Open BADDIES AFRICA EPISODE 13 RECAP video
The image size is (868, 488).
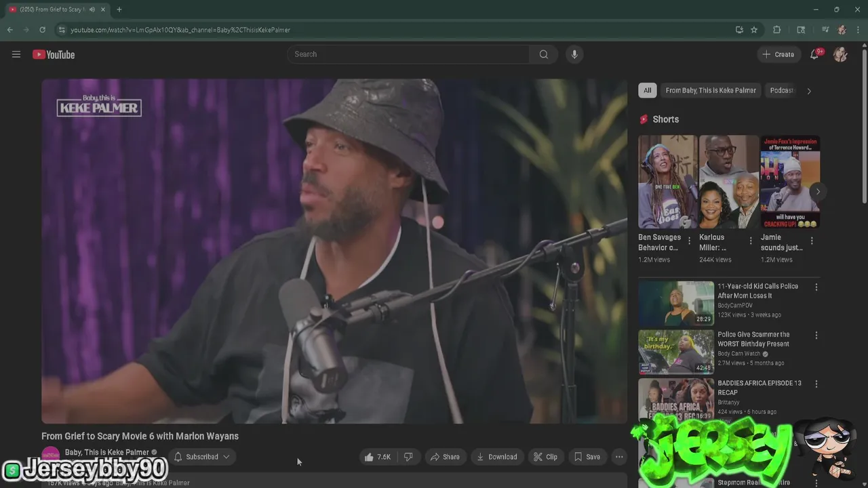(676, 400)
